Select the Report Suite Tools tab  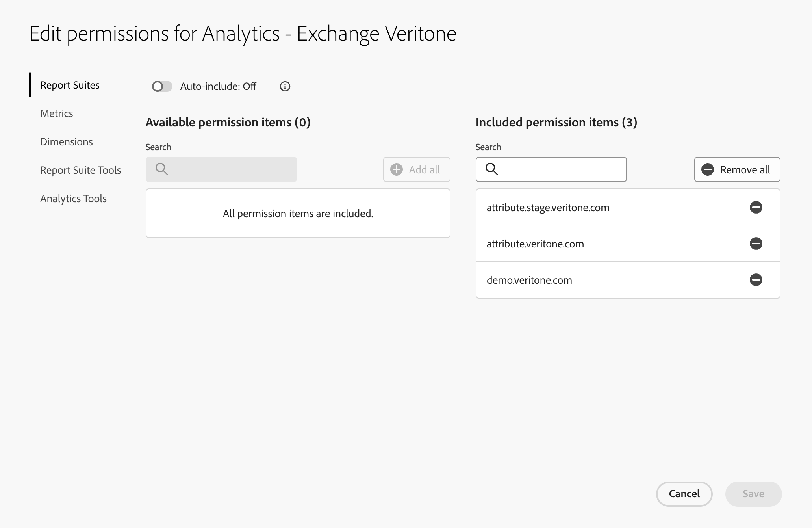pyautogui.click(x=80, y=170)
